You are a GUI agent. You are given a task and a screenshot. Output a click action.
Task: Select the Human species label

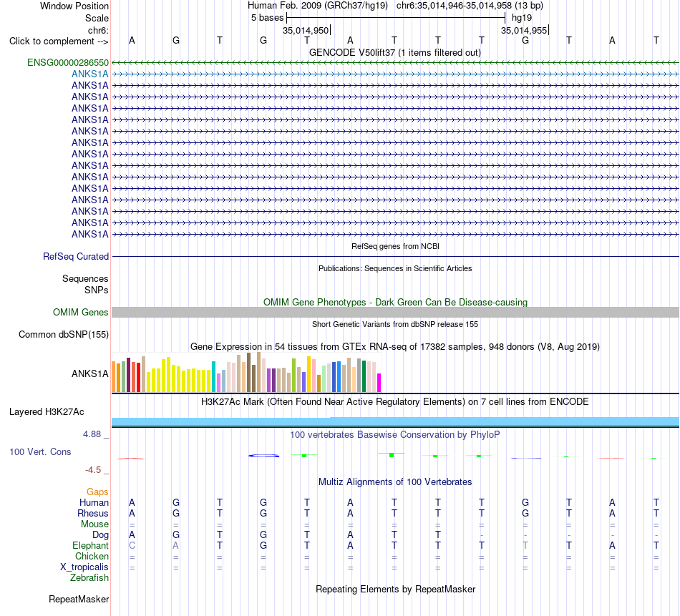click(94, 502)
